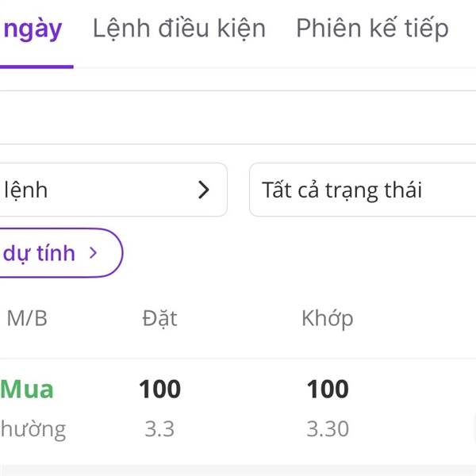Click the small arrow beside dự tính
This screenshot has width=476, height=476.
pyautogui.click(x=94, y=253)
